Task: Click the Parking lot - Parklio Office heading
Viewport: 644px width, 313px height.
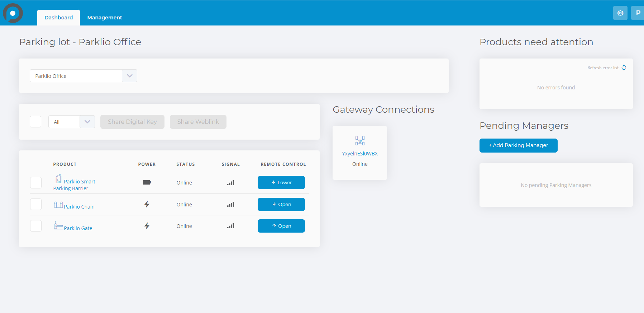Action: pos(80,42)
